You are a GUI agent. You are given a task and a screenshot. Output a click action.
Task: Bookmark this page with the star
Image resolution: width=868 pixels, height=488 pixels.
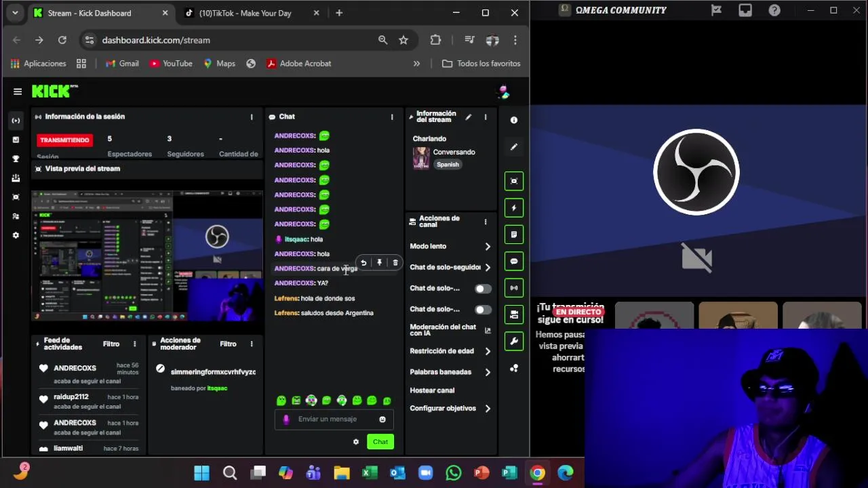[403, 40]
